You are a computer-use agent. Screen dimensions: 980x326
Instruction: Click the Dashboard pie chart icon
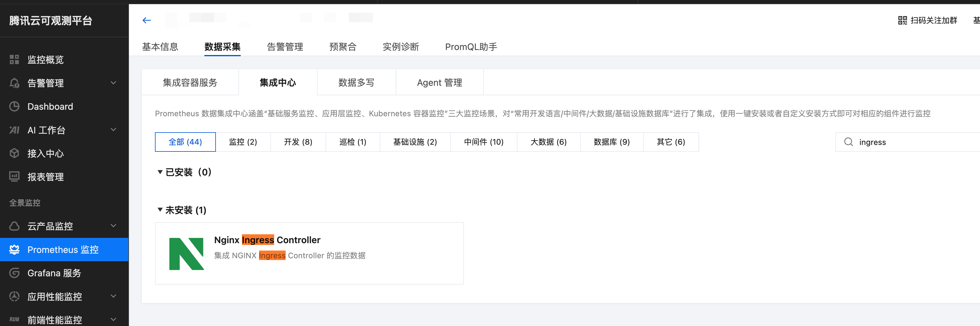[14, 106]
